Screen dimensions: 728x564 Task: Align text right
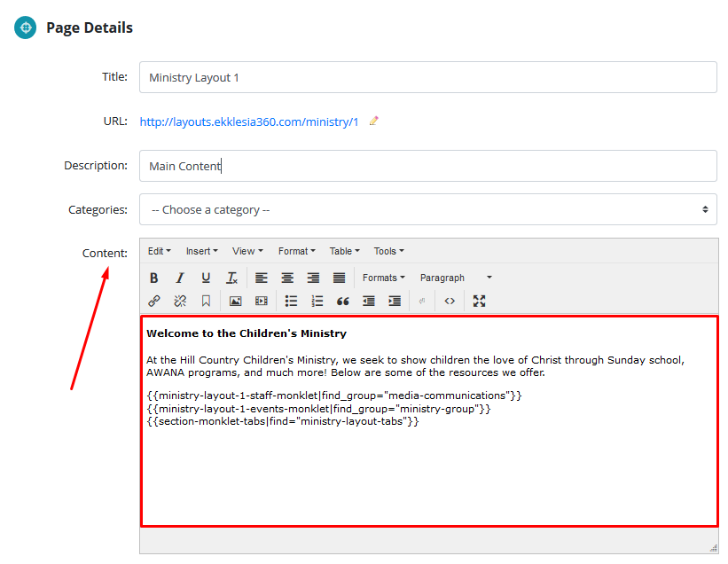[x=313, y=278]
